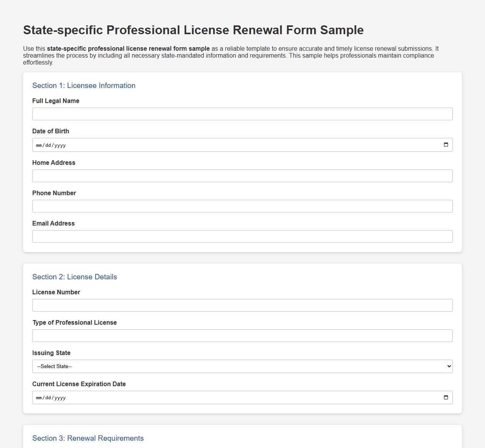
Task: Click the Section 2: License Details heading
Action: (74, 277)
